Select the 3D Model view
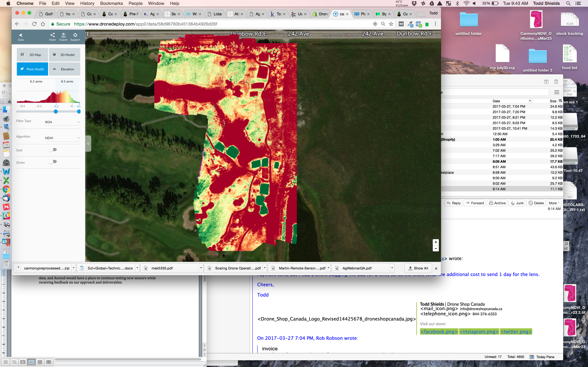The height and width of the screenshot is (367, 588). (65, 55)
